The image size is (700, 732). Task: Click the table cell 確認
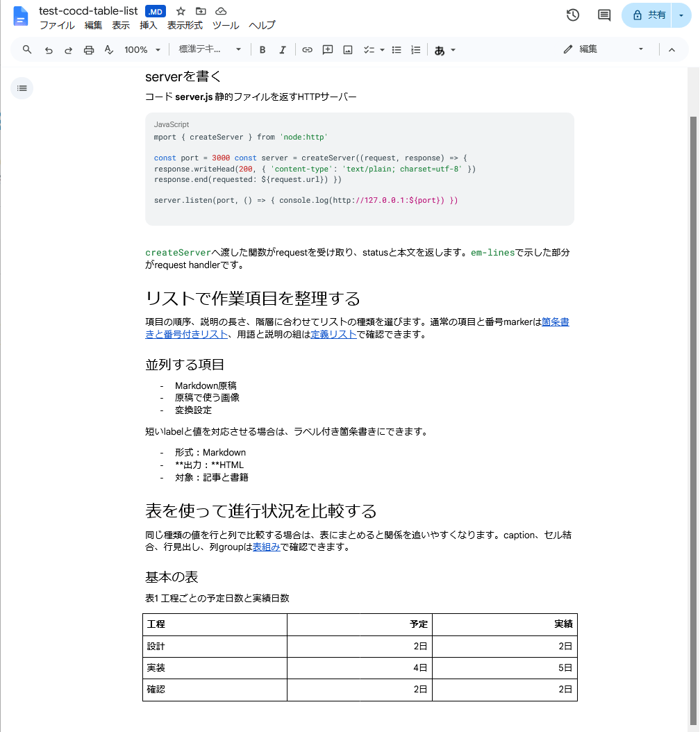215,690
